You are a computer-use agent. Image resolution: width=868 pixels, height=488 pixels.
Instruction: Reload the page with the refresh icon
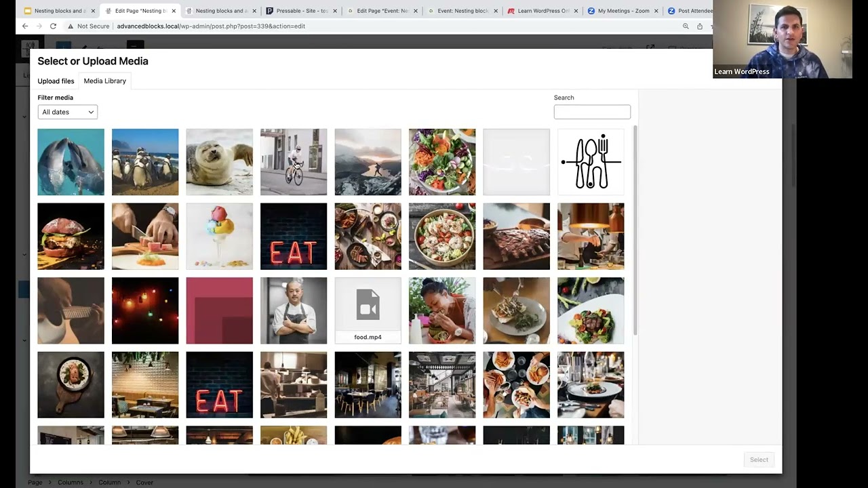[x=53, y=26]
